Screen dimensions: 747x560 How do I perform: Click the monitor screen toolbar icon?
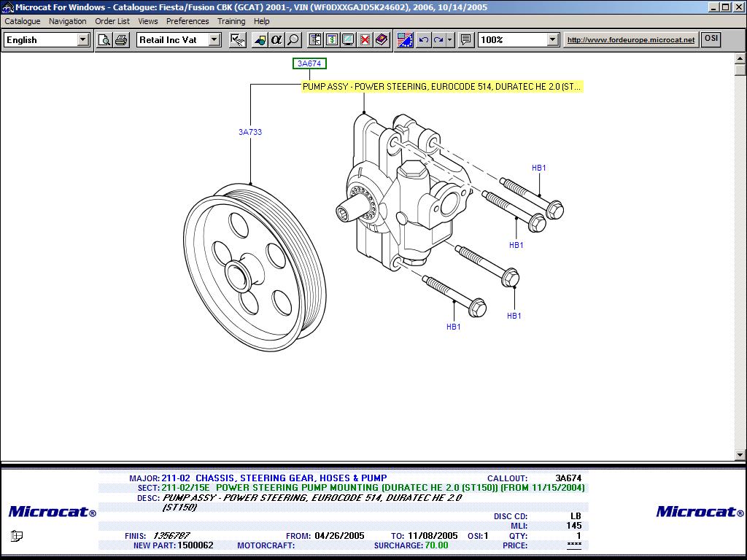coord(348,40)
